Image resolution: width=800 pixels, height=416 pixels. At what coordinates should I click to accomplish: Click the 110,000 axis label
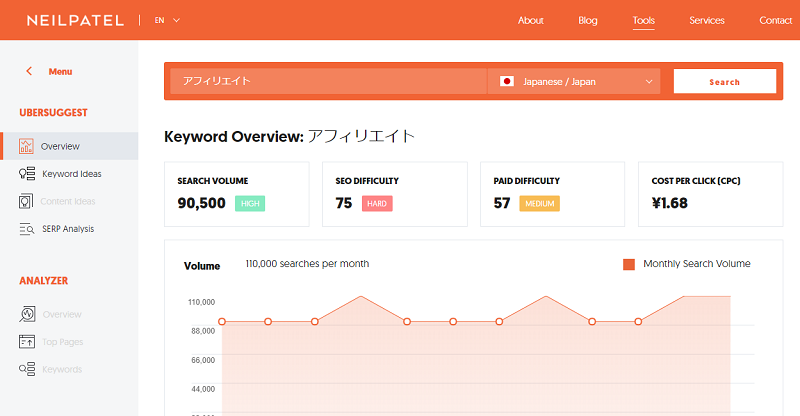tap(202, 302)
